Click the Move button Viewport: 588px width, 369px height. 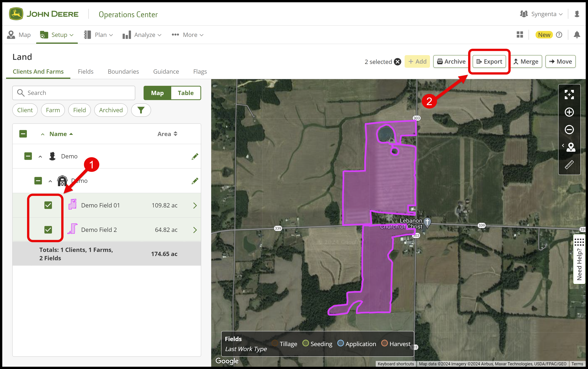coord(560,61)
